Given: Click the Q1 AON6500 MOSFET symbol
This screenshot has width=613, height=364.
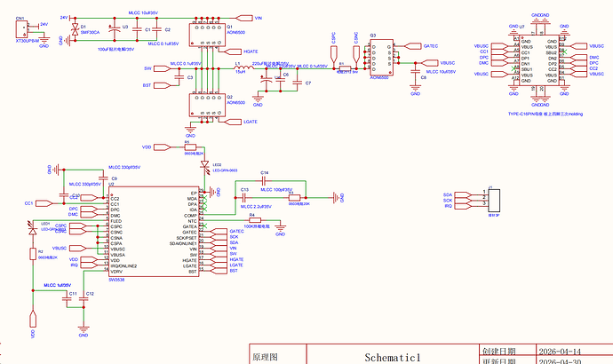Looking at the screenshot, I should (207, 35).
